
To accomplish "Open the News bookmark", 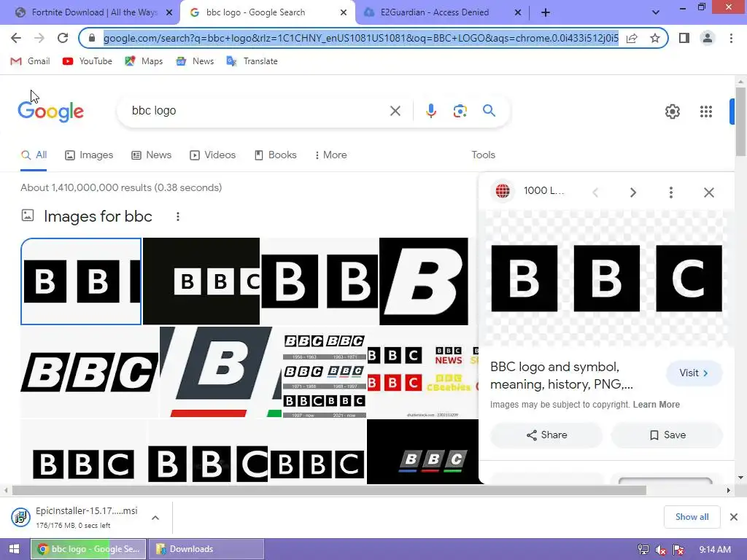I will point(195,61).
